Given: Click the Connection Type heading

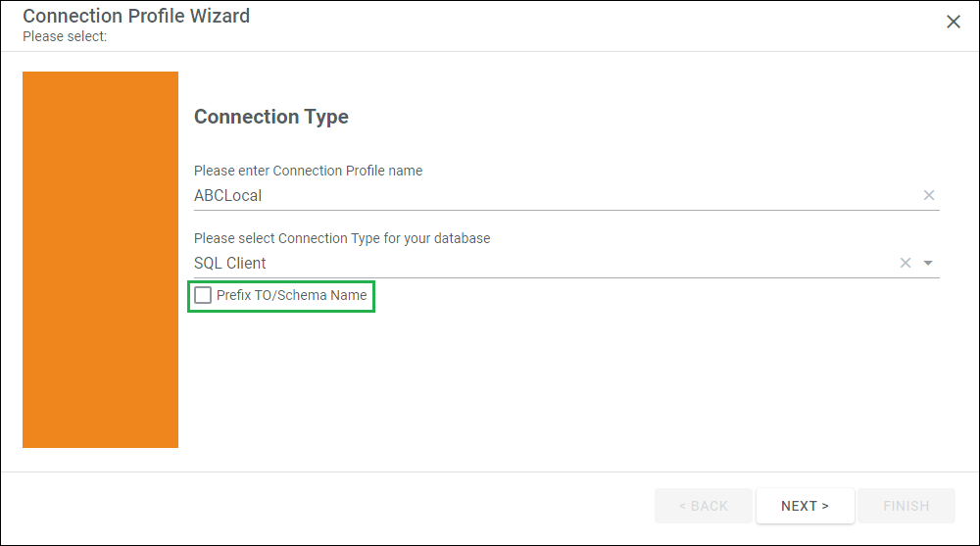Looking at the screenshot, I should (x=271, y=117).
